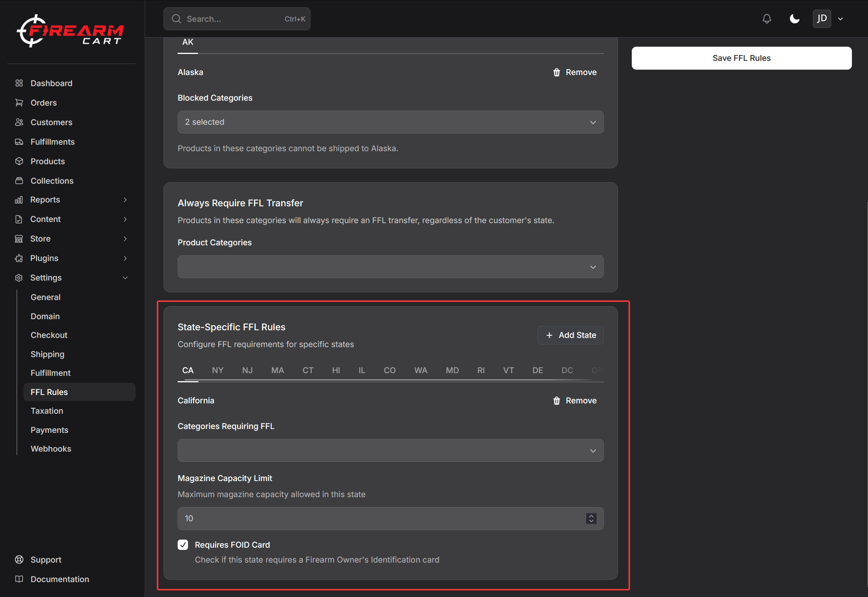Expand the Reports submenu chevron

(125, 200)
